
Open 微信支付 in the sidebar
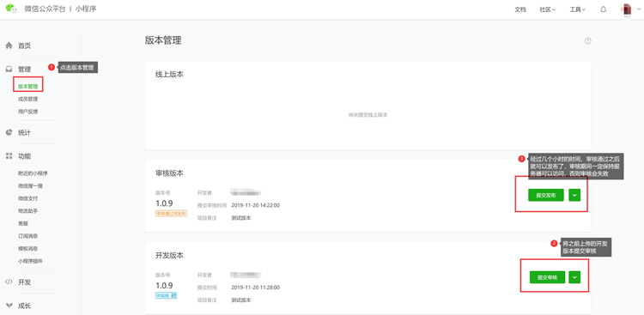tap(28, 198)
